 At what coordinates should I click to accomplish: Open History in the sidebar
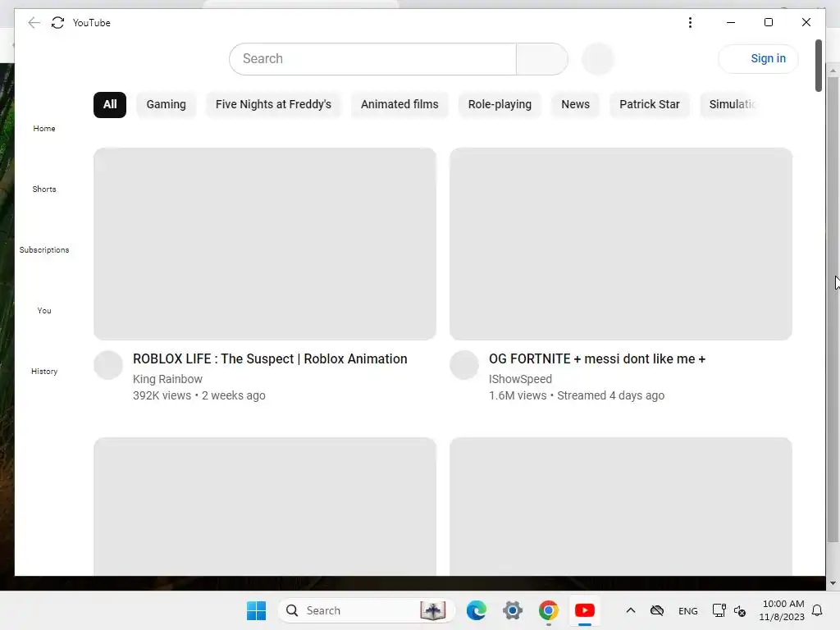pyautogui.click(x=44, y=372)
